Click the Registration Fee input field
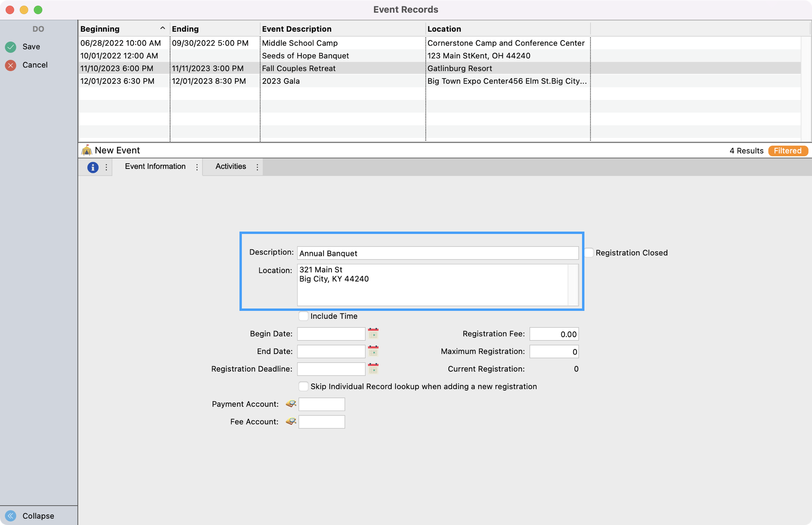This screenshot has height=525, width=812. [x=554, y=334]
